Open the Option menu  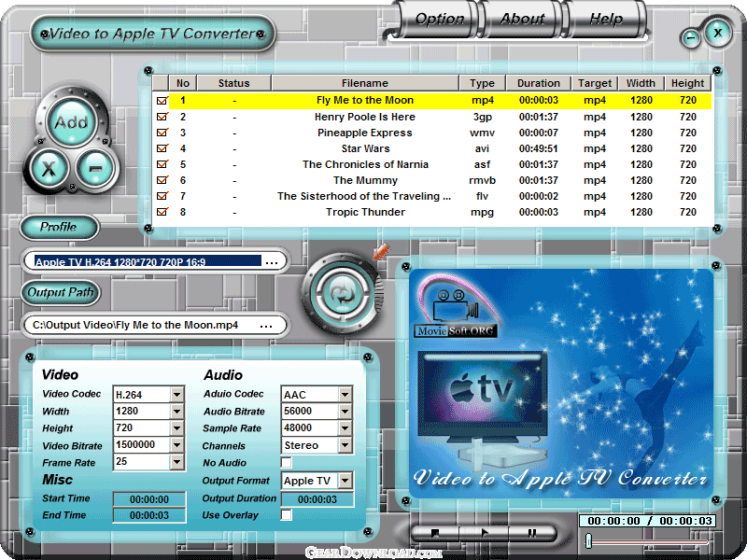pos(439,19)
